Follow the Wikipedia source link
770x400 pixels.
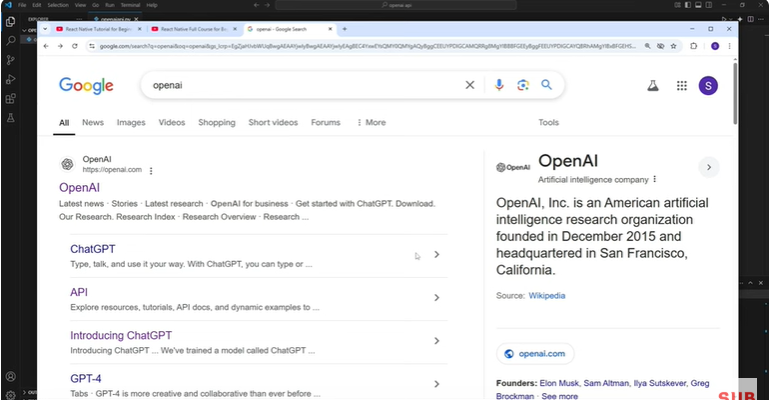547,295
